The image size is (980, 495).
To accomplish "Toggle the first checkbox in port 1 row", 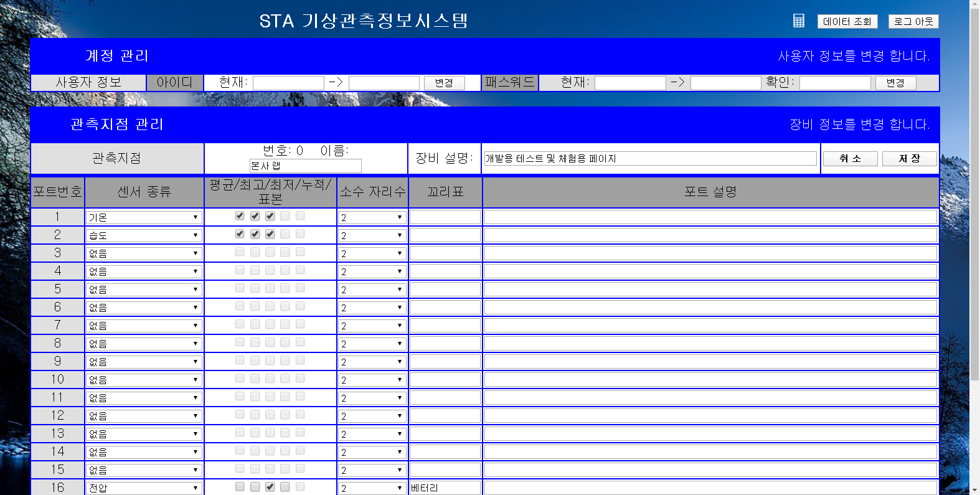I will (x=240, y=216).
